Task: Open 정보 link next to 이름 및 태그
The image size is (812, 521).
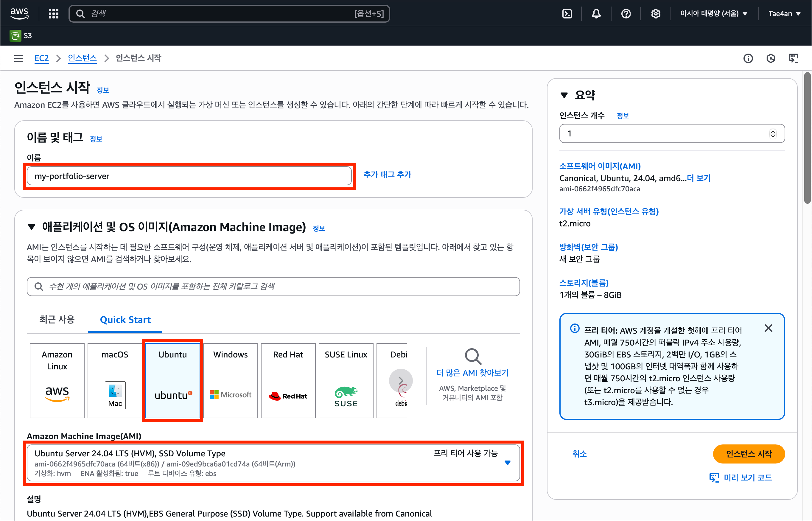Action: (96, 139)
